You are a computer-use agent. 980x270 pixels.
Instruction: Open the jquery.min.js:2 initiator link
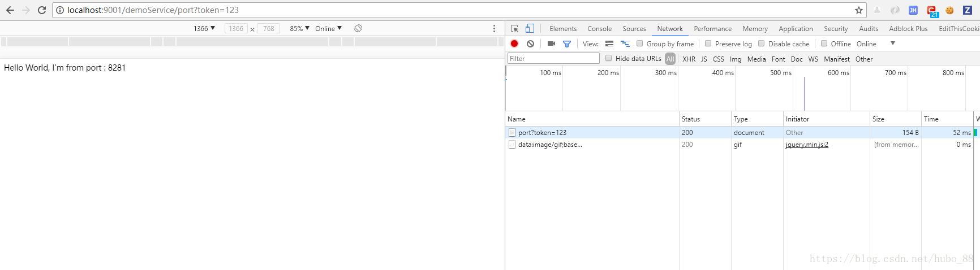pyautogui.click(x=806, y=145)
